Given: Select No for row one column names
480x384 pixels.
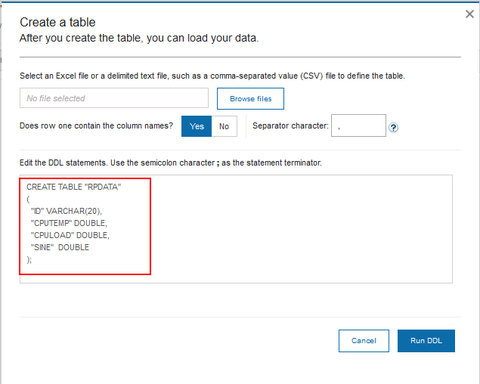Looking at the screenshot, I should 224,126.
